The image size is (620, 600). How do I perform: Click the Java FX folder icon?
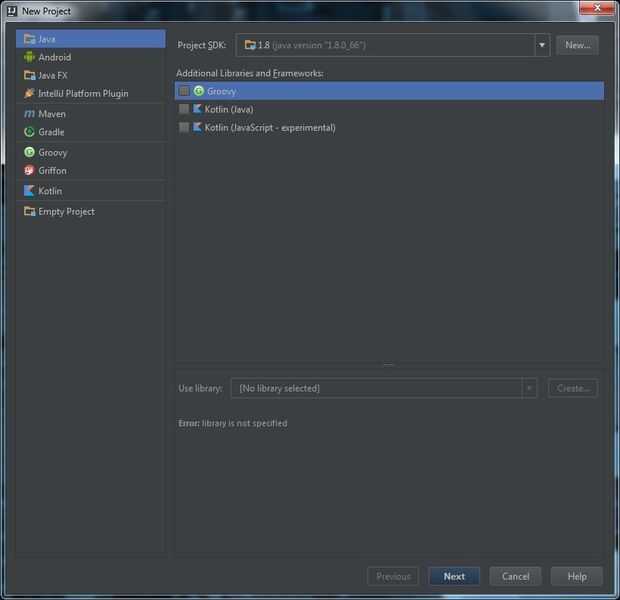30,75
